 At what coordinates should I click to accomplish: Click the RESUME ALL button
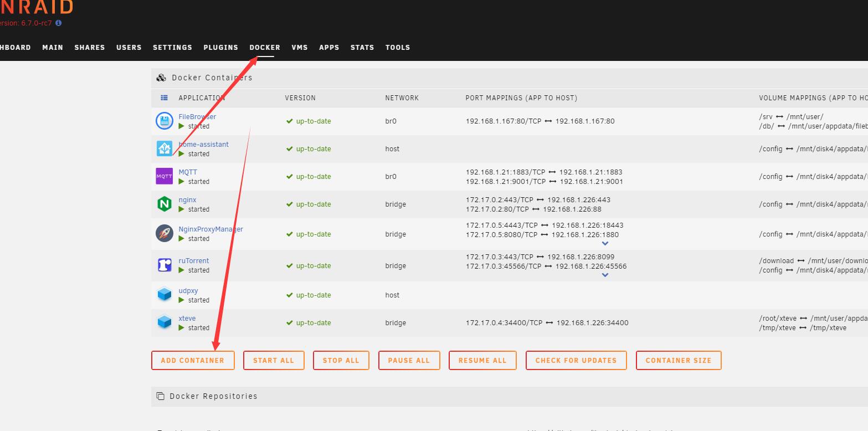(x=482, y=360)
